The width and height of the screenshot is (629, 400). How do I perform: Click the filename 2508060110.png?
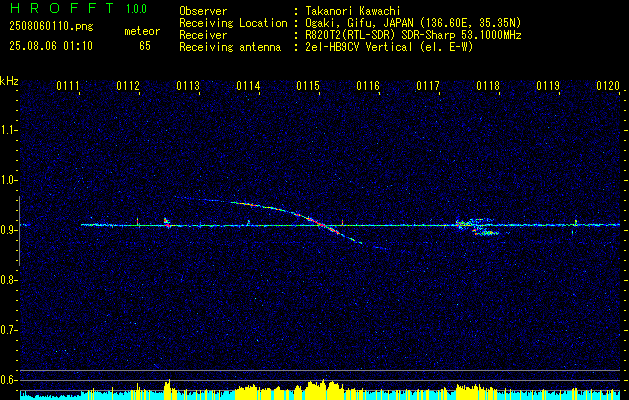51,27
